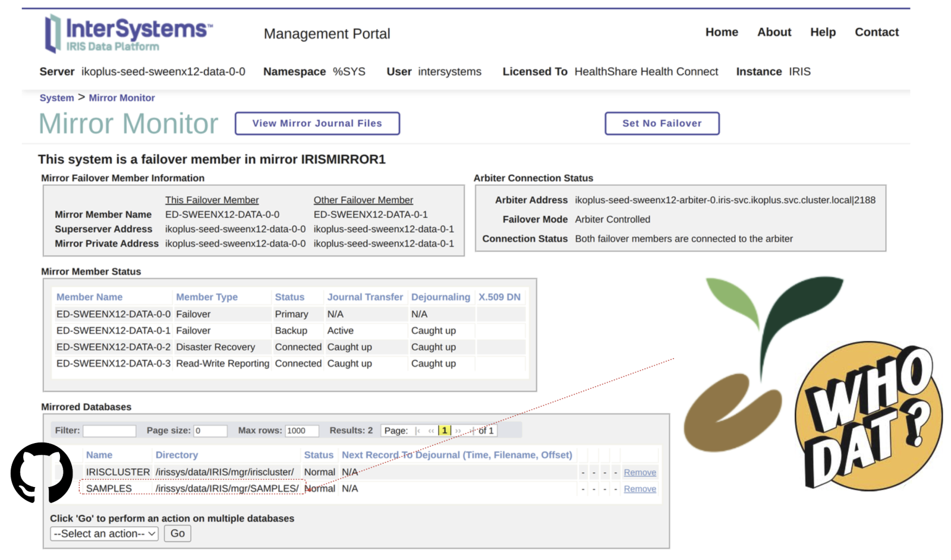The width and height of the screenshot is (951, 560).
Task: Remove the SAMPLES mirrored database
Action: [640, 489]
